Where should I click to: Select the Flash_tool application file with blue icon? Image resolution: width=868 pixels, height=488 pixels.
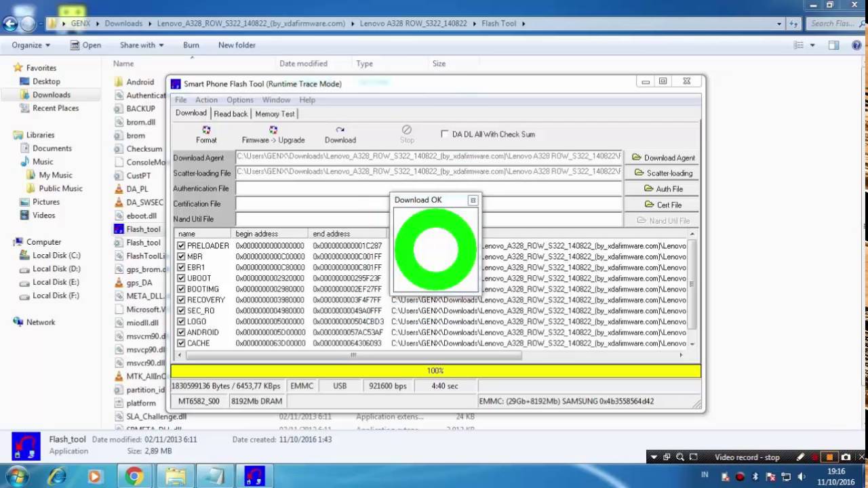coord(138,229)
